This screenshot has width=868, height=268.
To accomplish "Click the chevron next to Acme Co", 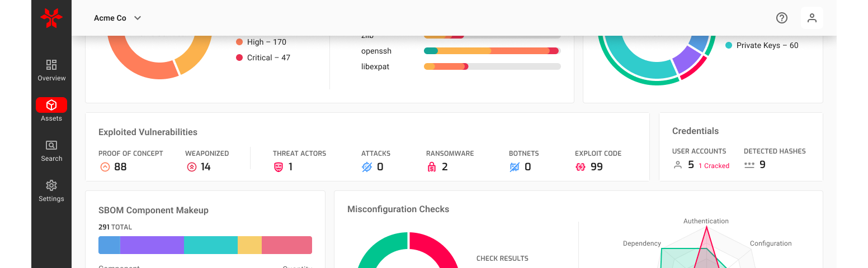I will tap(138, 18).
